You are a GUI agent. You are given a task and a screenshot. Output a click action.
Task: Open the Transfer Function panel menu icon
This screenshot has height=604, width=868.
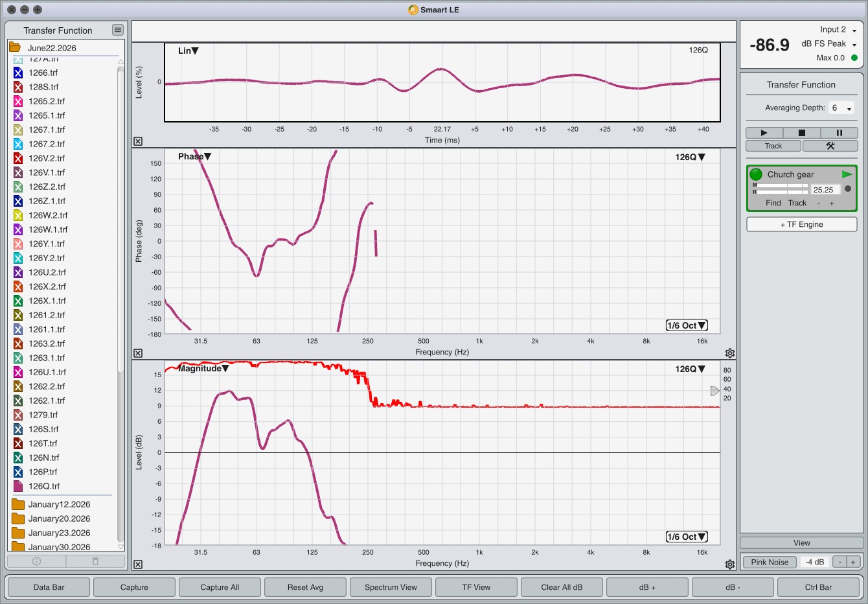coord(117,30)
